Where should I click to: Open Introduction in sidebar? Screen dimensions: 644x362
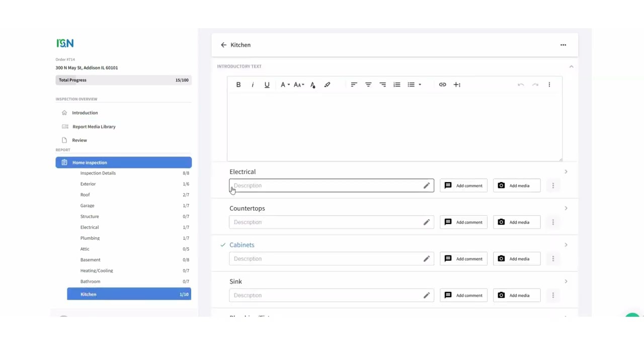(85, 113)
